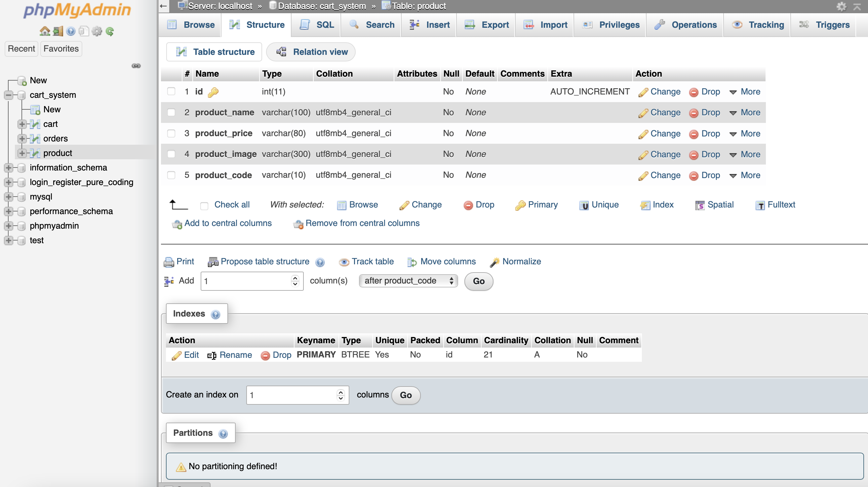868x487 pixels.
Task: Click the Add columns number input field
Action: [246, 281]
